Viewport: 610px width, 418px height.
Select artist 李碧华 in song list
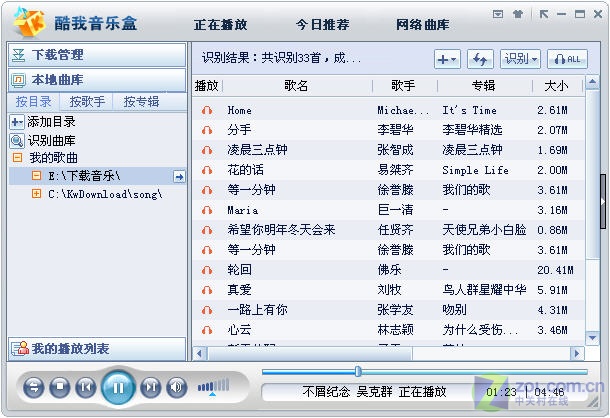tap(395, 130)
